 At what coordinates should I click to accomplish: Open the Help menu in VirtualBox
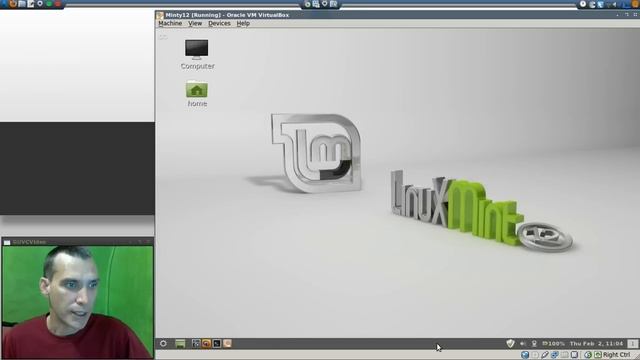click(243, 23)
